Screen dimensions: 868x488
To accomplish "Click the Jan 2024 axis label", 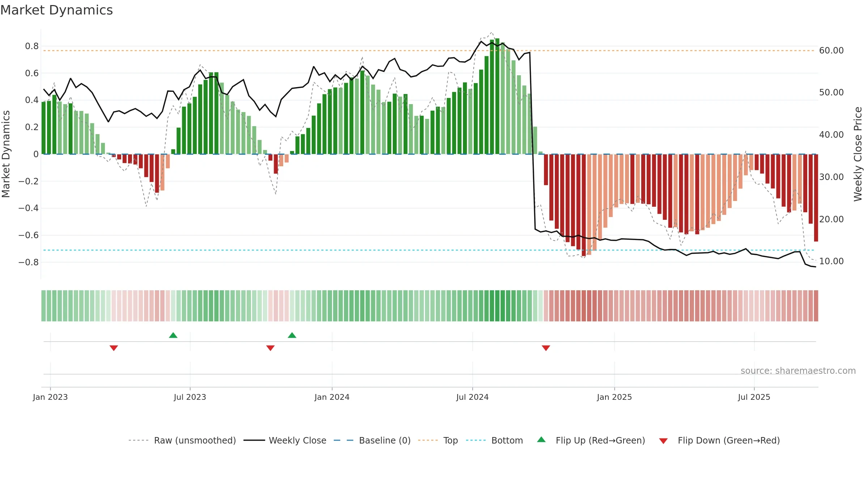I will point(332,397).
